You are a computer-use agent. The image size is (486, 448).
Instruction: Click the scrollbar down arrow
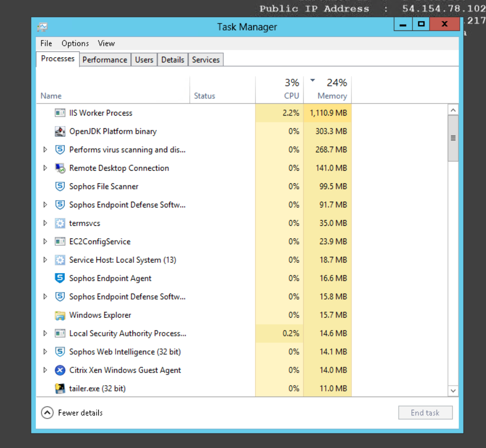453,391
